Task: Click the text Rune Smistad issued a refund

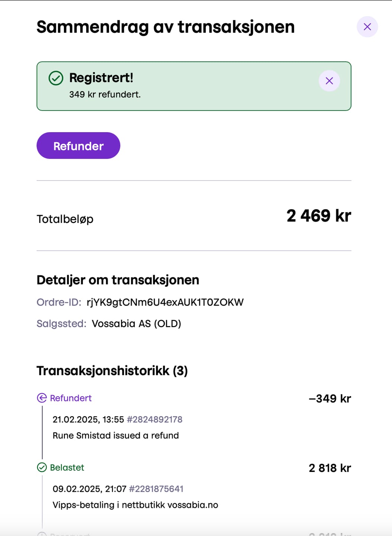Action: (x=116, y=435)
